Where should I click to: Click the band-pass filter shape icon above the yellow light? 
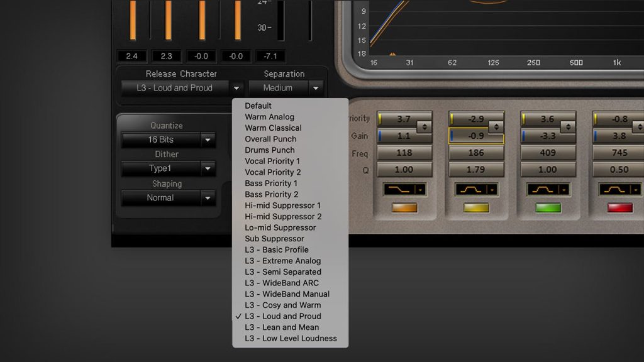click(x=476, y=189)
